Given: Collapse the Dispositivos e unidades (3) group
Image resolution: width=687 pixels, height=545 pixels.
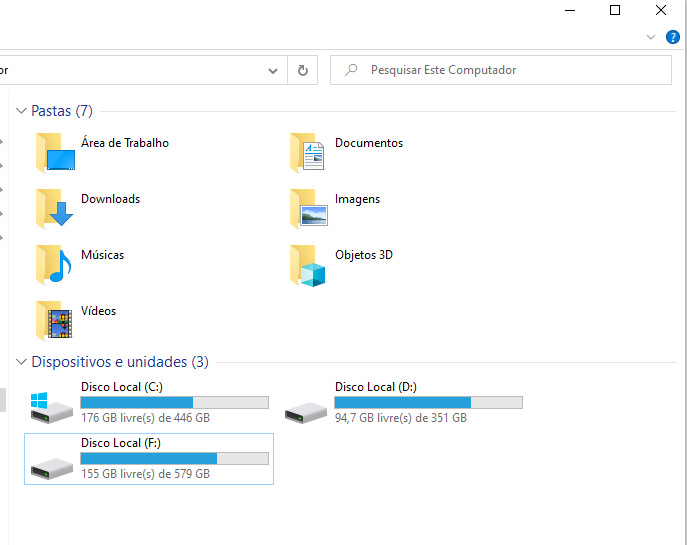Looking at the screenshot, I should pyautogui.click(x=21, y=362).
